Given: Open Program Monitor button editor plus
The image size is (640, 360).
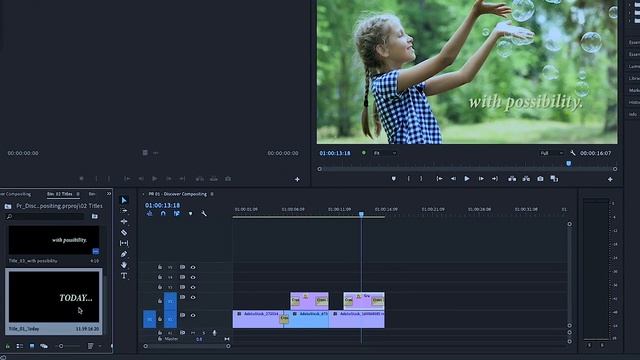Looking at the screenshot, I should pos(610,179).
